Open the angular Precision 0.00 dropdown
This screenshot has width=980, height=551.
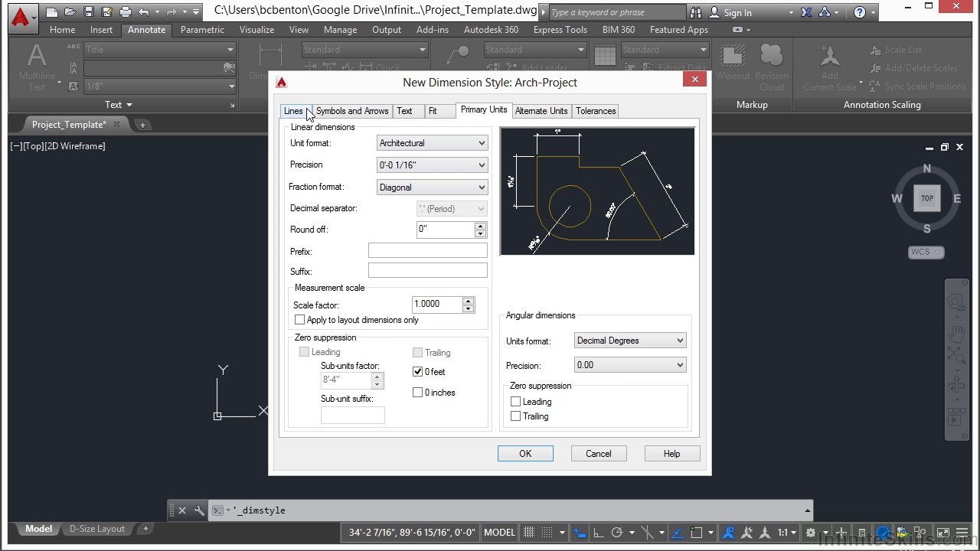(x=630, y=365)
